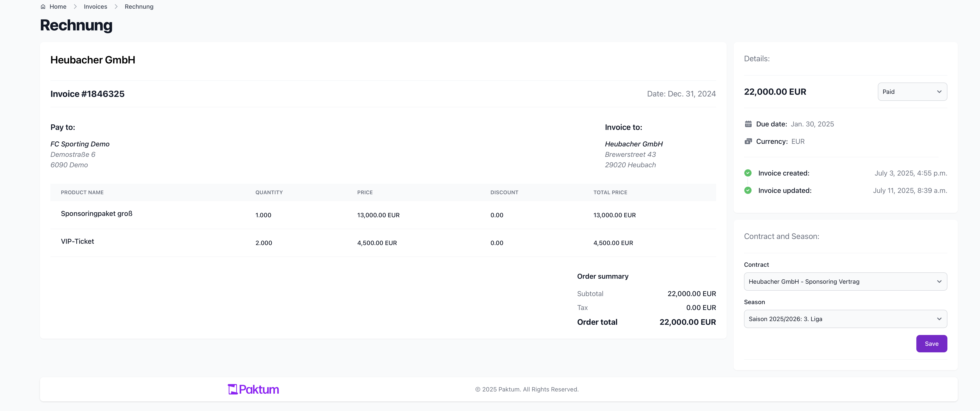Click the currency icon beside Currency label
Image resolution: width=980 pixels, height=411 pixels.
[x=748, y=141]
